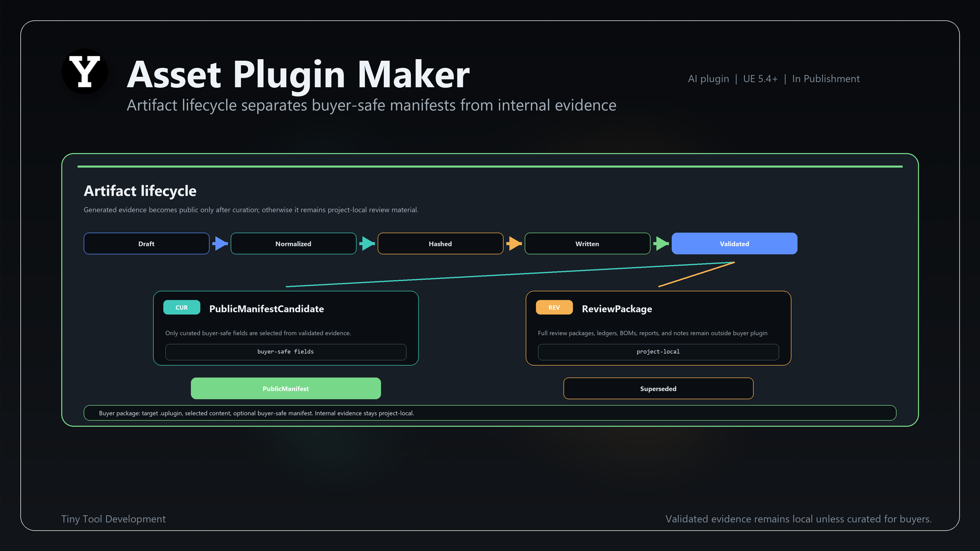Click the Superseded box
Screen dimensions: 980x551
point(658,388)
